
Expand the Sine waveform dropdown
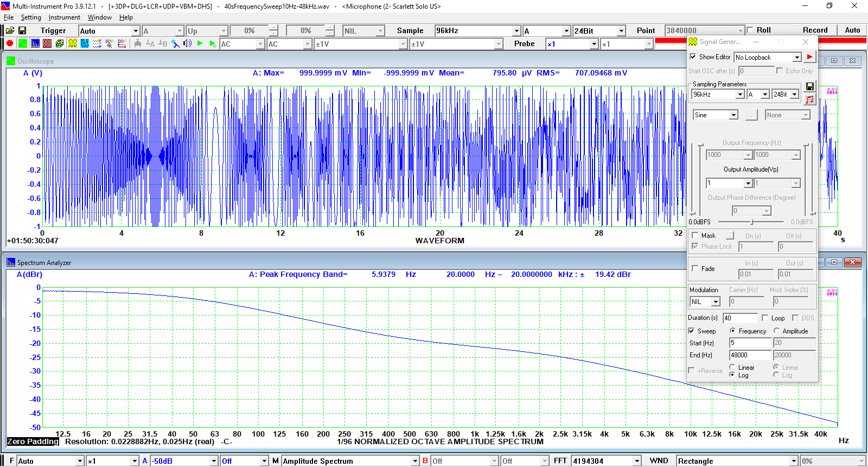click(x=733, y=115)
